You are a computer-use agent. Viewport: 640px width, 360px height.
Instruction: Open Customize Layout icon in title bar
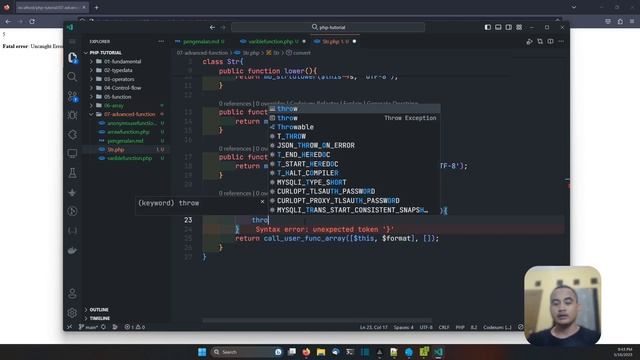pos(519,27)
